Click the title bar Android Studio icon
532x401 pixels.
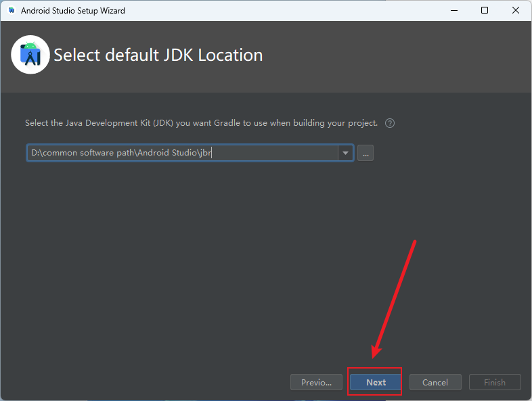click(x=12, y=11)
